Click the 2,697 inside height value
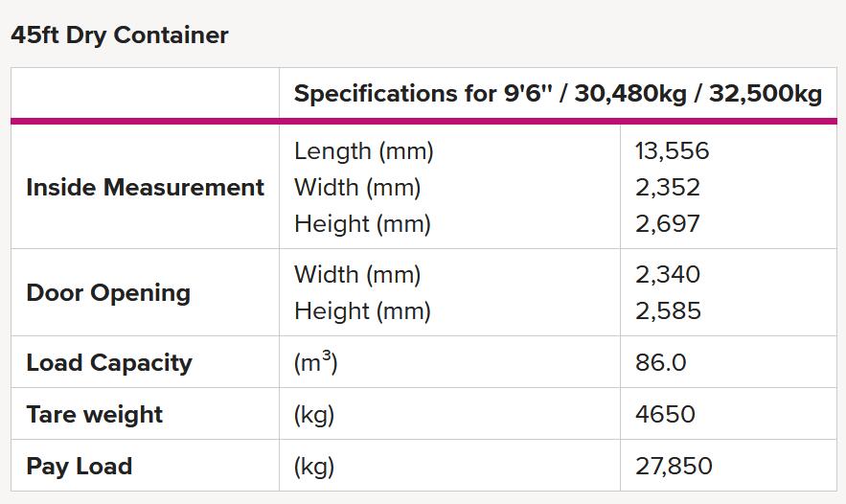Screen dimensions: 846x504 click(x=668, y=223)
